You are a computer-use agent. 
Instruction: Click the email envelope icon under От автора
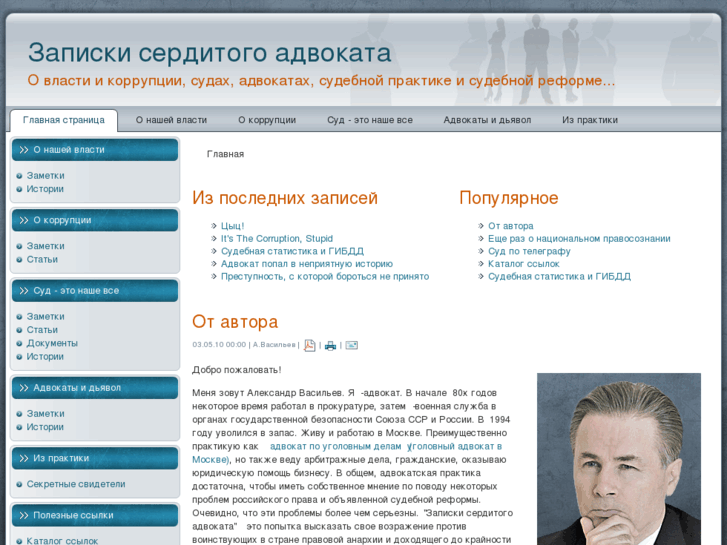[351, 345]
